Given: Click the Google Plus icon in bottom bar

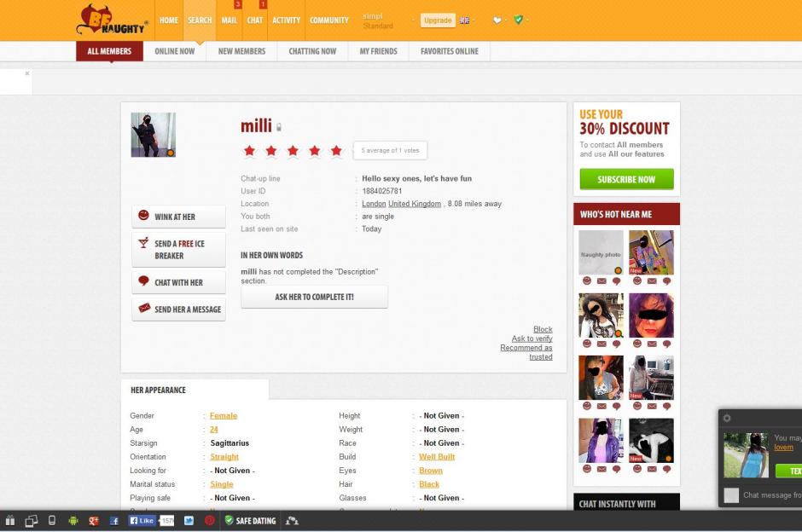Looking at the screenshot, I should [x=94, y=521].
